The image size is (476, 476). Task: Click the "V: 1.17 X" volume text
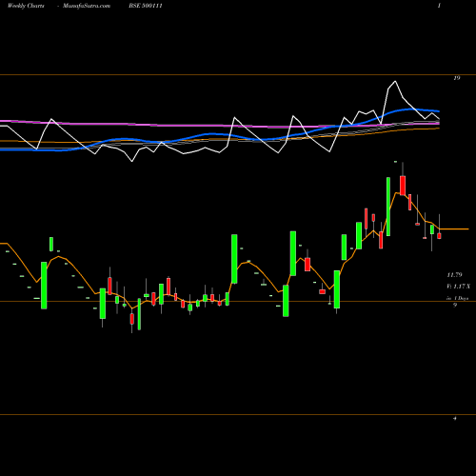(x=458, y=287)
